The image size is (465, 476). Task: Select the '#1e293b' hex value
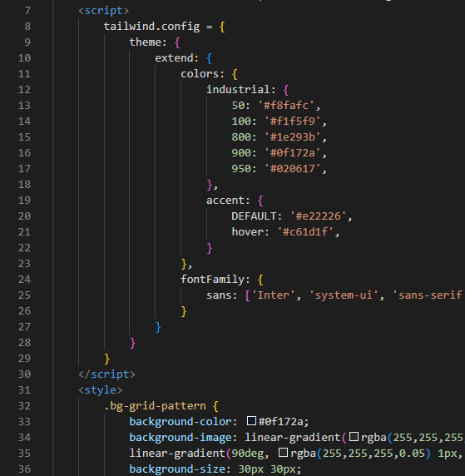pos(292,137)
